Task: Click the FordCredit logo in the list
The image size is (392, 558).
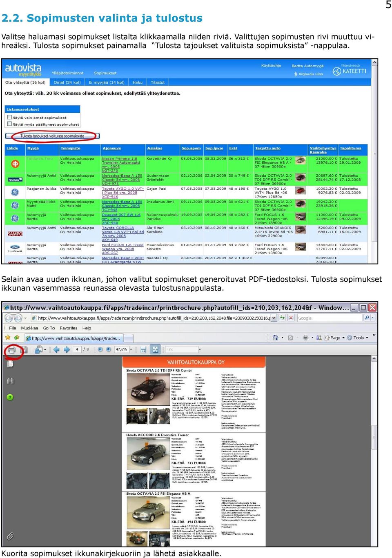Action: click(15, 249)
